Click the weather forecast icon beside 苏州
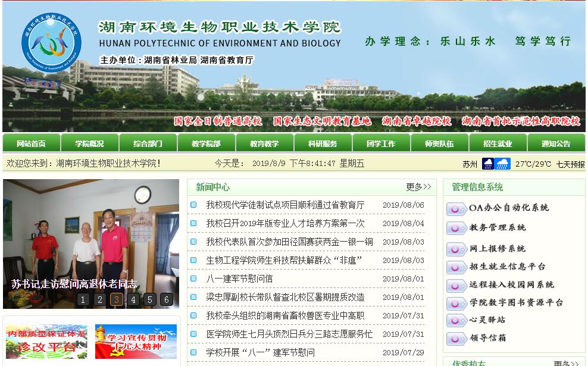 496,164
